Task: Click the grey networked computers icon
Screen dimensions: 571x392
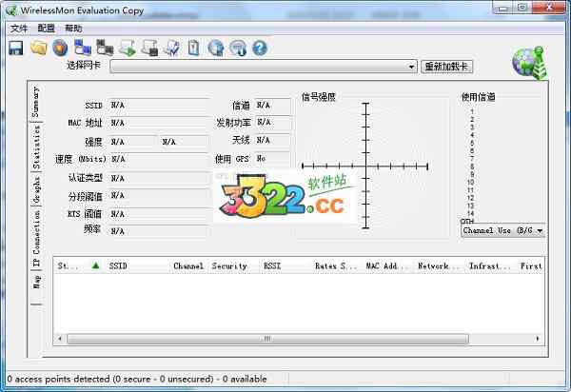Action: coord(105,48)
